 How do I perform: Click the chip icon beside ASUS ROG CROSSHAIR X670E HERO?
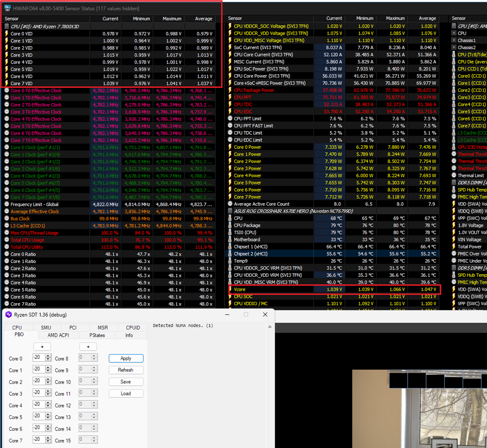pyautogui.click(x=230, y=211)
